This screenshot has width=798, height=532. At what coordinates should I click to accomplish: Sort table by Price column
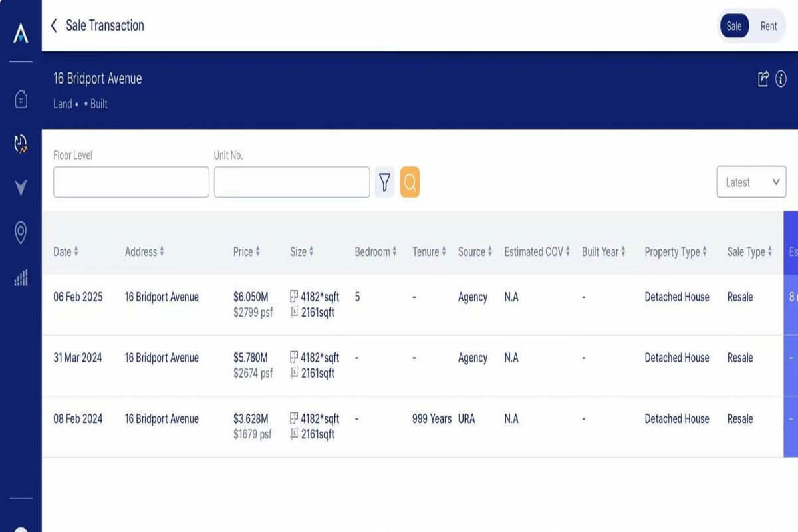pos(247,252)
